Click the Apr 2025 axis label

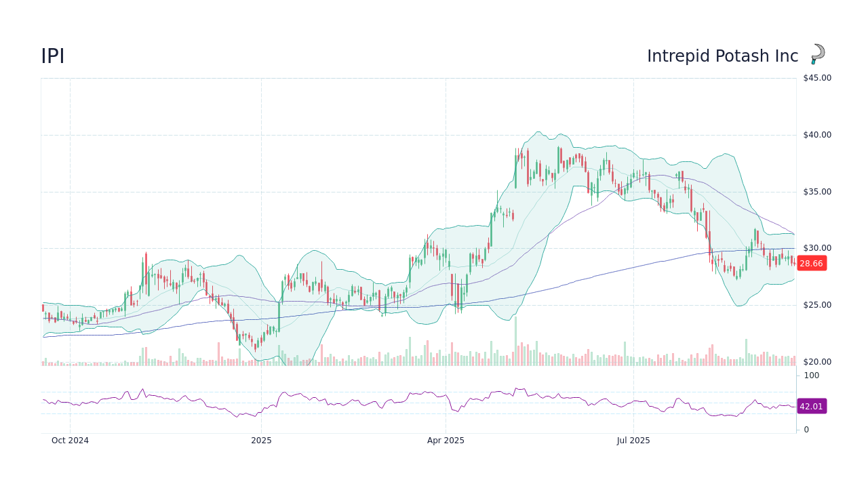tap(446, 440)
